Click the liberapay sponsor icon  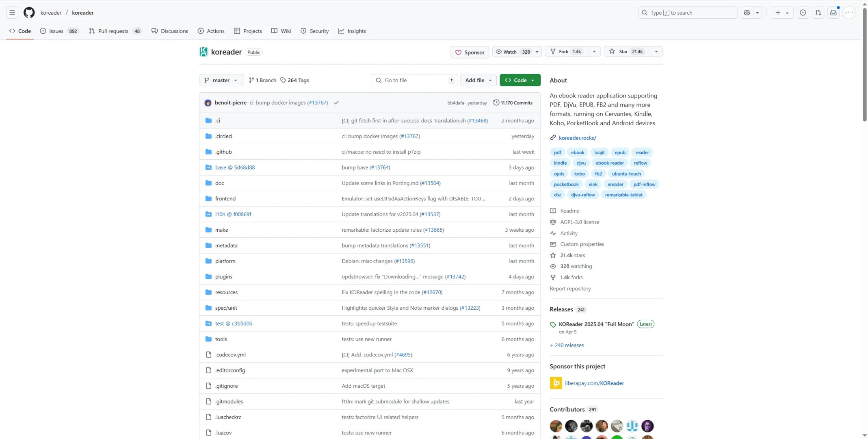556,383
